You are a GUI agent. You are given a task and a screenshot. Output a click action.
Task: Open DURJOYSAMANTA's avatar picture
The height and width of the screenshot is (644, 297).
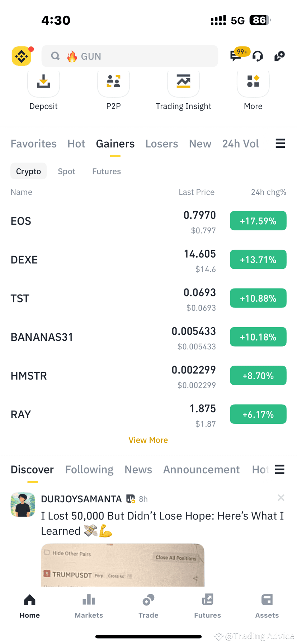tap(23, 504)
